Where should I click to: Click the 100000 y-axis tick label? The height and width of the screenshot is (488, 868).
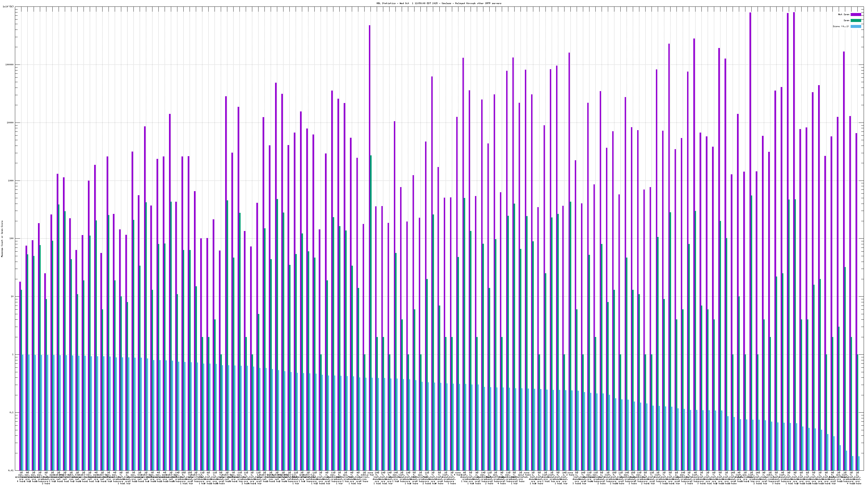(9, 65)
